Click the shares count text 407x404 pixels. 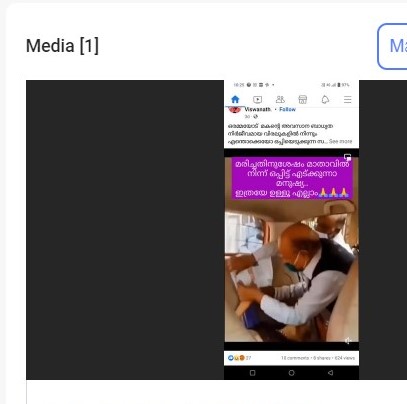[322, 358]
